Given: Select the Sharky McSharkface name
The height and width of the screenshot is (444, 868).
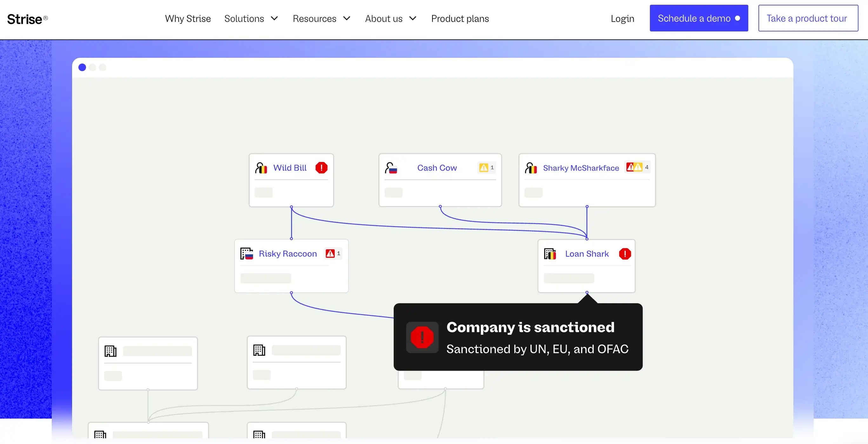Looking at the screenshot, I should (581, 168).
